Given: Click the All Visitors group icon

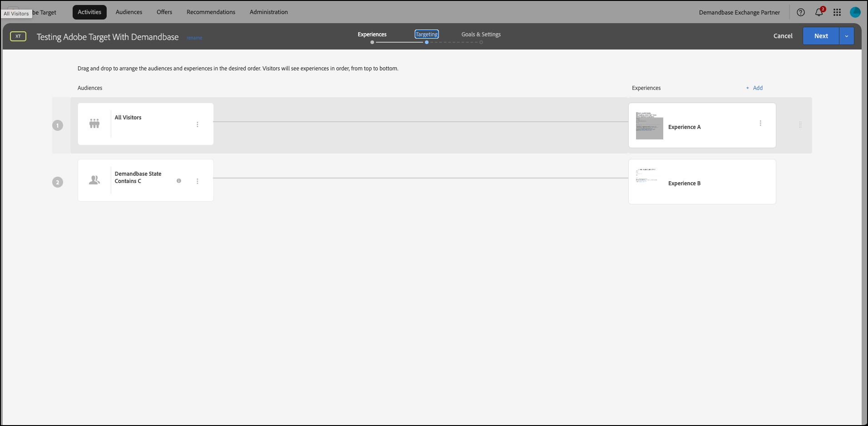Looking at the screenshot, I should [x=94, y=124].
